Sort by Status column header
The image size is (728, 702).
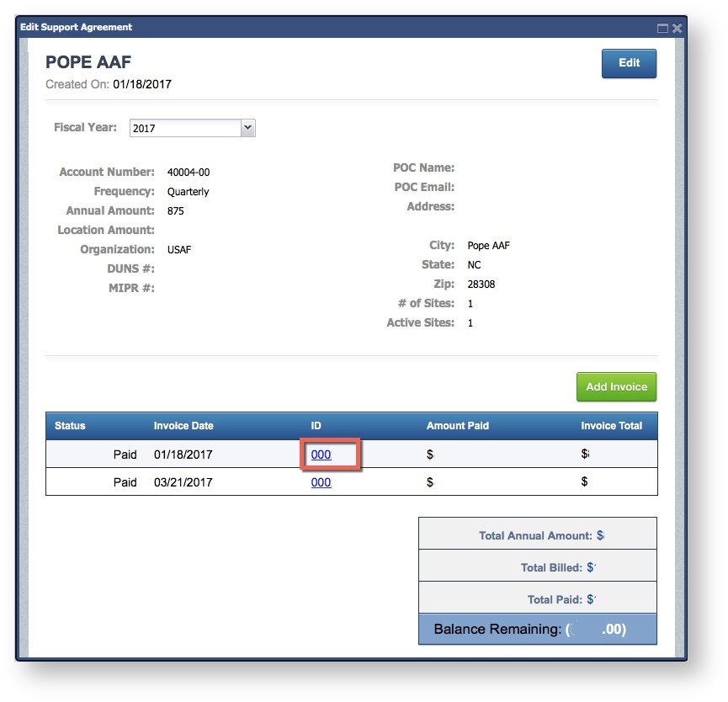(70, 426)
